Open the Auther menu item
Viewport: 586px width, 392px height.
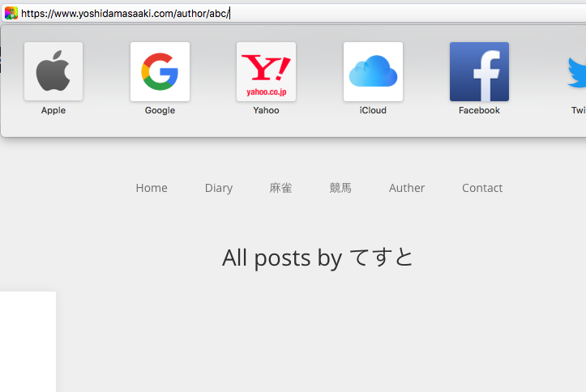pos(407,188)
